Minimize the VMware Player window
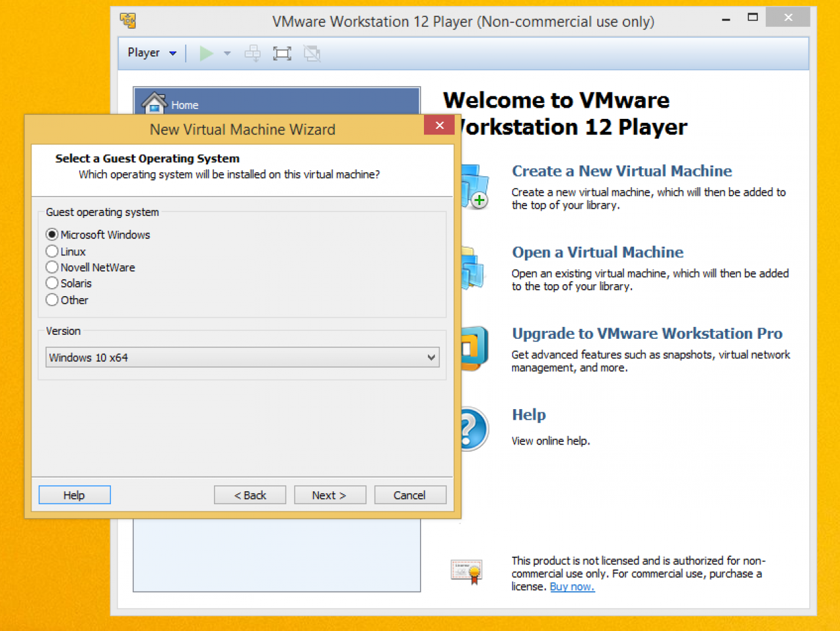This screenshot has width=840, height=631. 726,18
